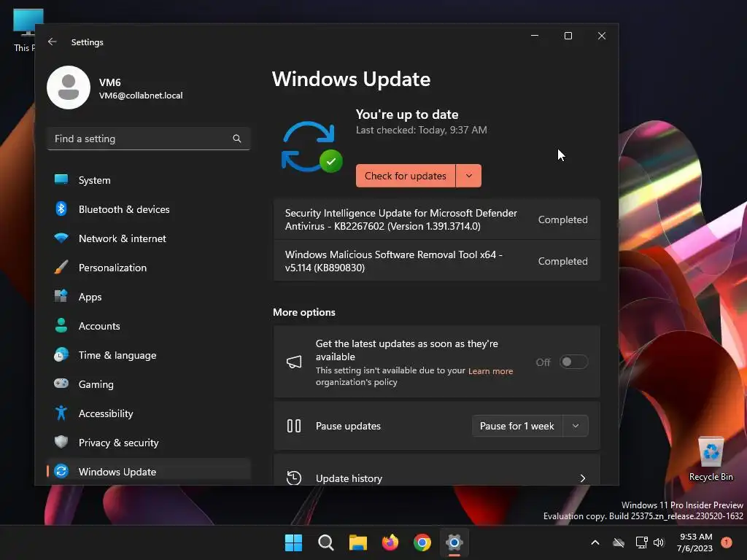
Task: Select Accounts in sidebar
Action: [x=149, y=326]
